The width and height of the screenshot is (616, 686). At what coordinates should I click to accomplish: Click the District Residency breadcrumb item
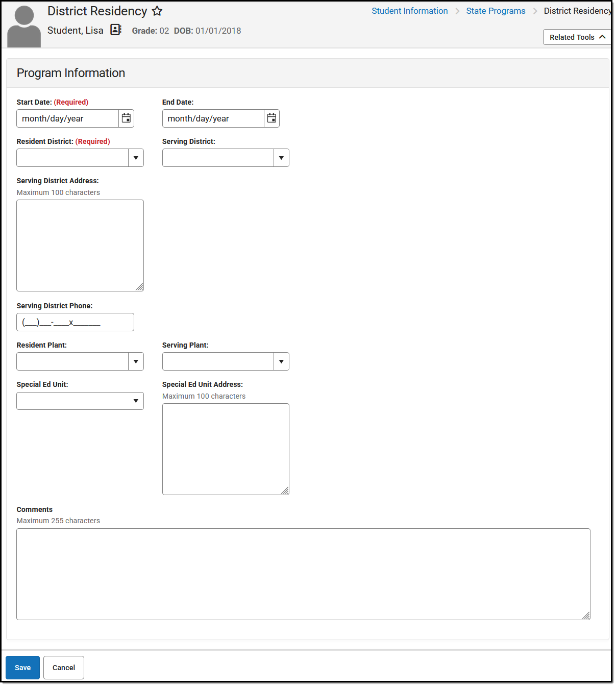578,11
